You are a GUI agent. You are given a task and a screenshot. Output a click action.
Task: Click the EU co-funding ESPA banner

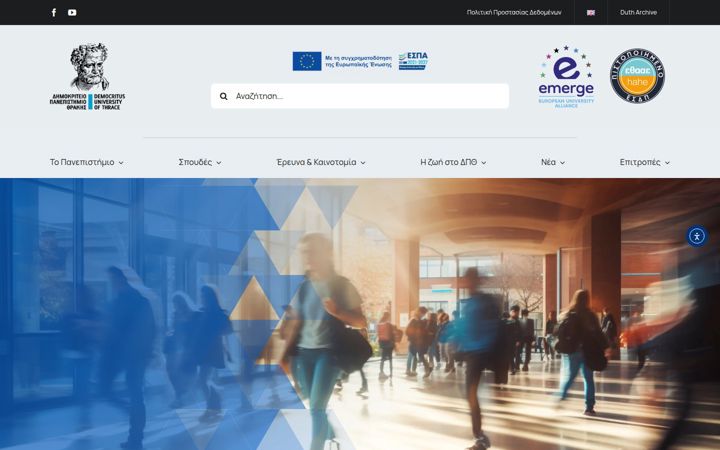pyautogui.click(x=360, y=61)
